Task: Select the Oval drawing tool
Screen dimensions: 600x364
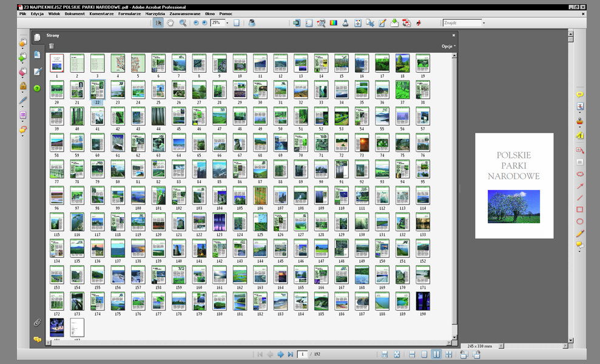Action: pos(580,221)
